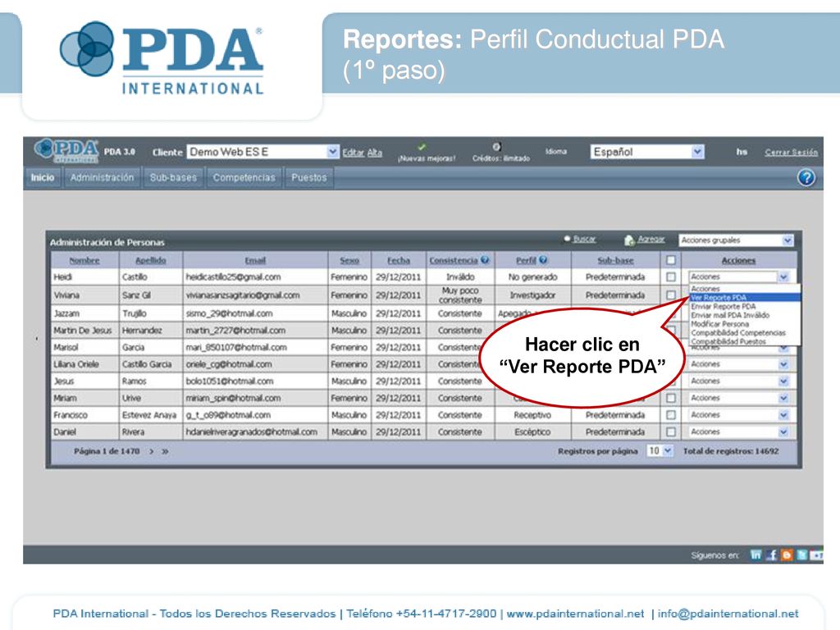Jump to last page with double arrow

165,452
